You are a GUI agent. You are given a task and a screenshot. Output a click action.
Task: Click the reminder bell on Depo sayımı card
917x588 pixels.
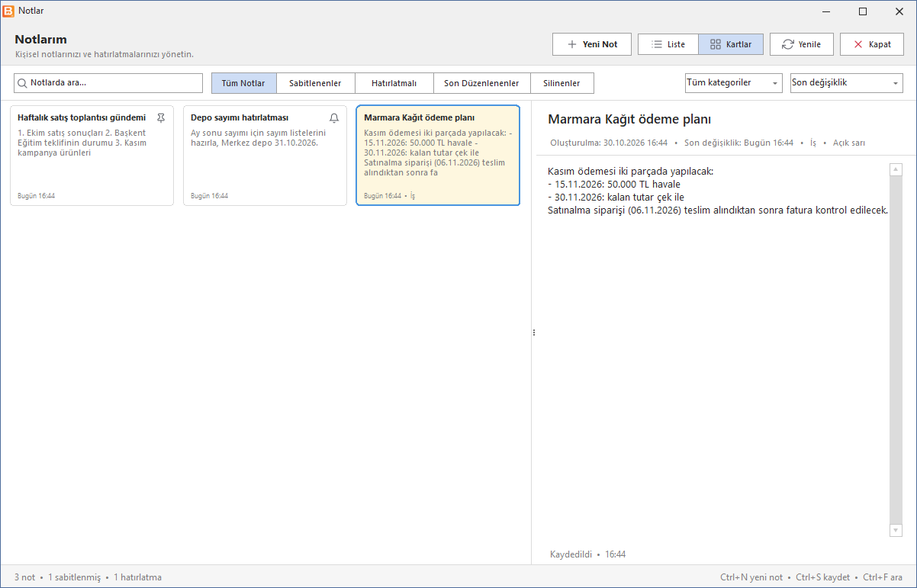tap(333, 118)
